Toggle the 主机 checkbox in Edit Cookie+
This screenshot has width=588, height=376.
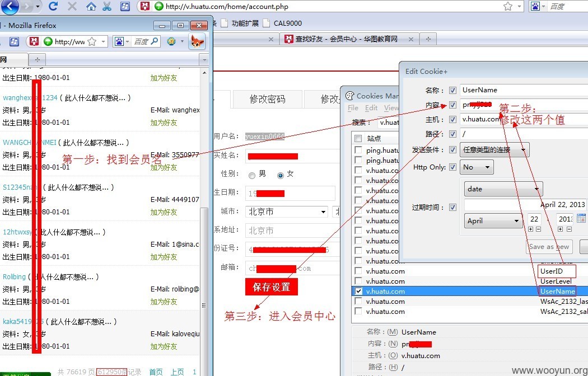[452, 120]
